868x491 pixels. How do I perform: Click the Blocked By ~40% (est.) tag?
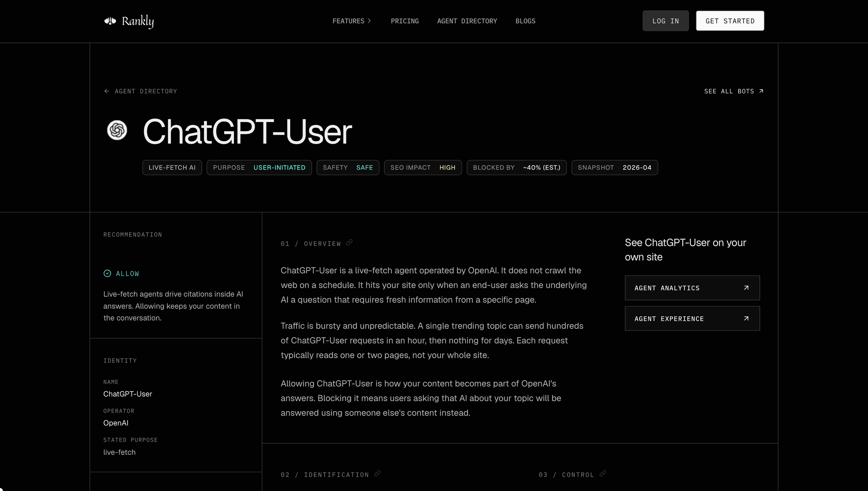(516, 168)
